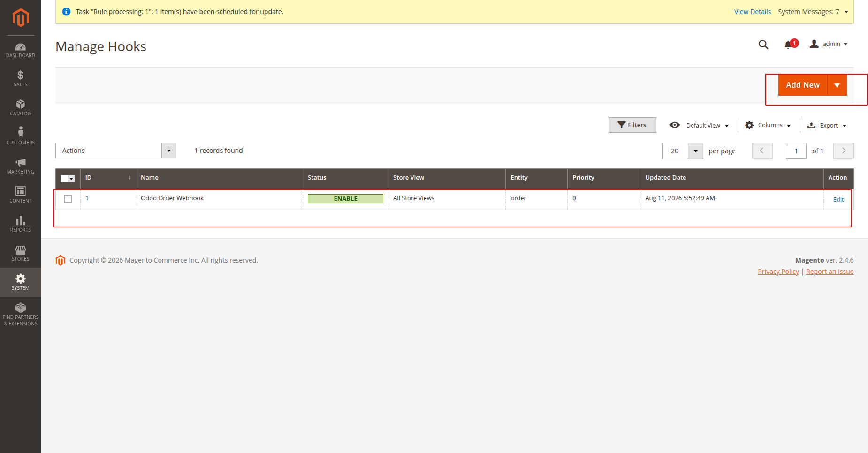
Task: Open the Filters button
Action: coord(632,125)
